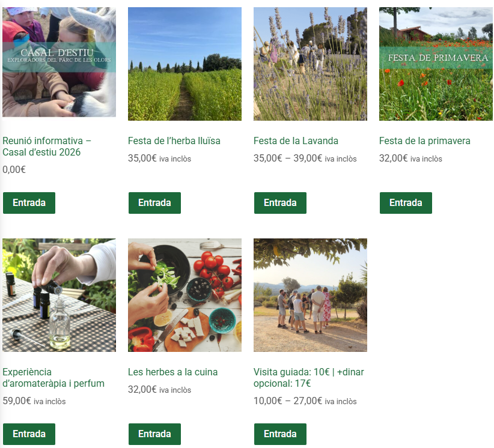Open the Festa de la Lavanda title link

pyautogui.click(x=296, y=141)
